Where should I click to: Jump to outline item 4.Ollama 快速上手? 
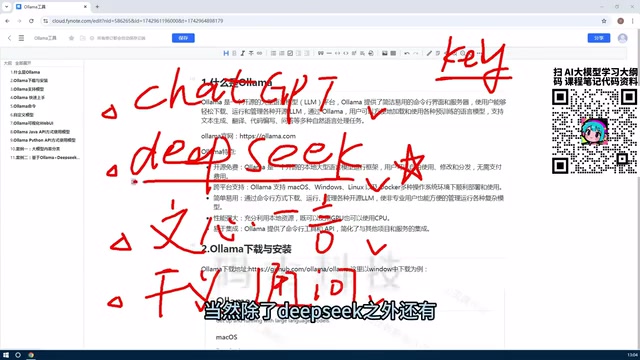[x=27, y=98]
